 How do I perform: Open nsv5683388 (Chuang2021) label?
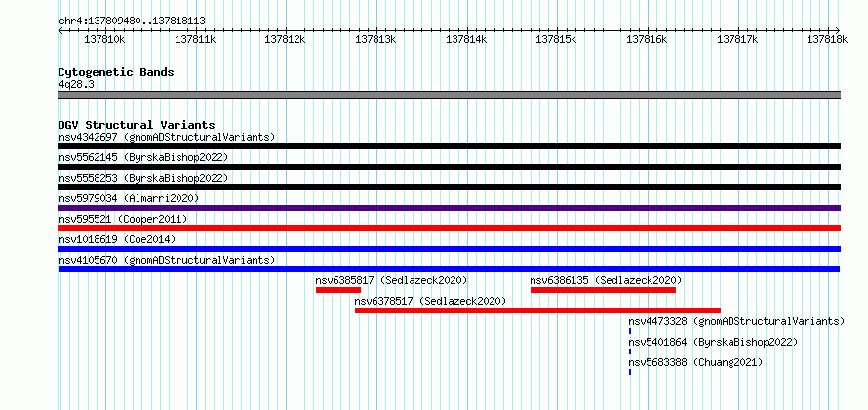[x=695, y=362]
